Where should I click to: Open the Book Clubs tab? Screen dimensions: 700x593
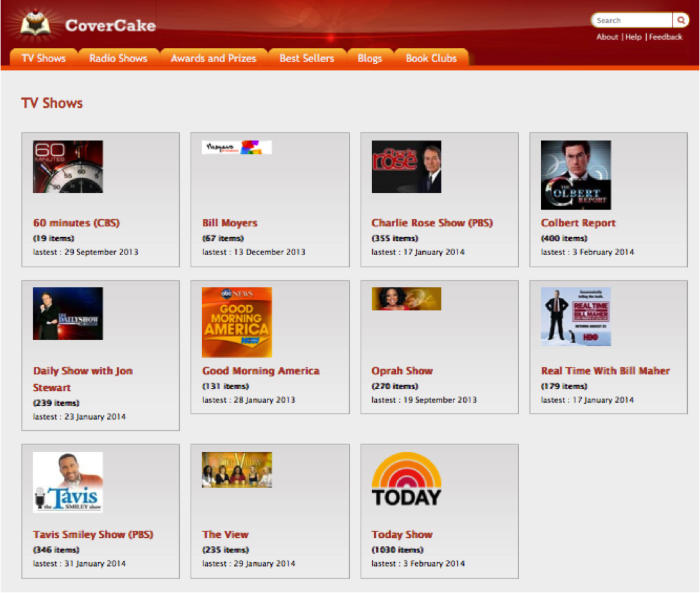431,58
